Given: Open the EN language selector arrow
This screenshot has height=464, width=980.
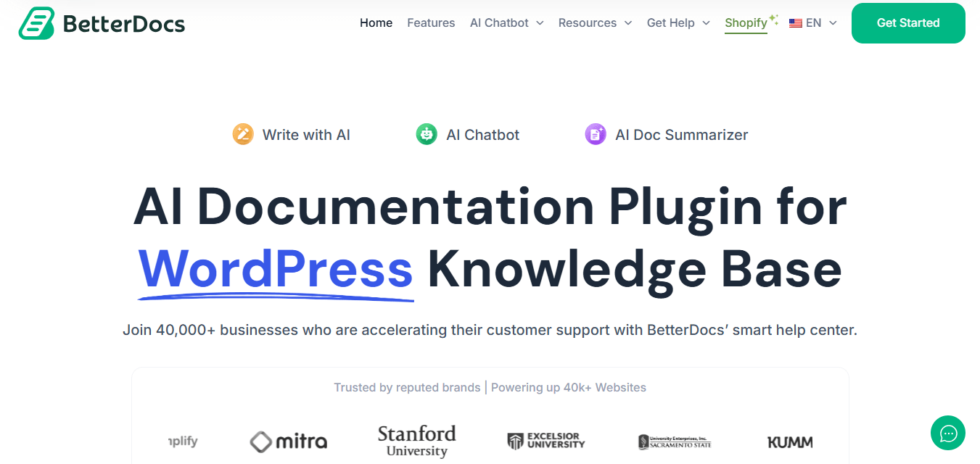Looking at the screenshot, I should [x=833, y=23].
